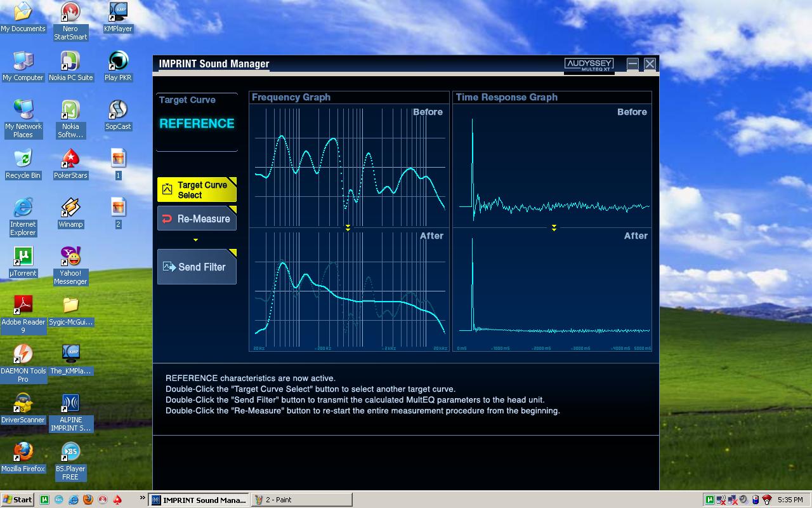Screen dimensions: 812x508
Task: Click the Frequency Graph Before plot
Action: point(348,164)
